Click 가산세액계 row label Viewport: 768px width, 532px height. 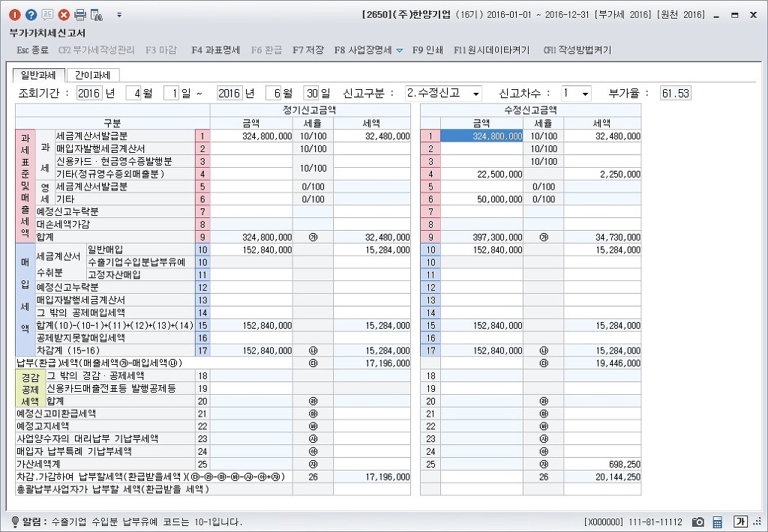point(39,464)
